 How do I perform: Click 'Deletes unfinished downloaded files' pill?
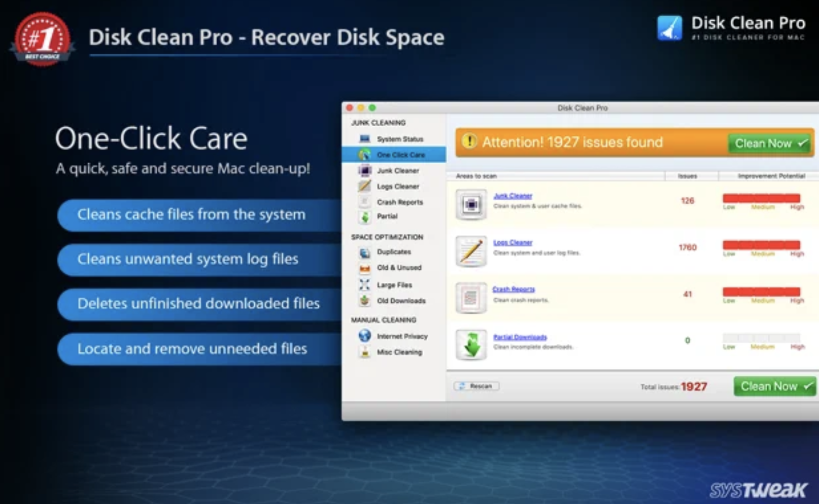(199, 304)
